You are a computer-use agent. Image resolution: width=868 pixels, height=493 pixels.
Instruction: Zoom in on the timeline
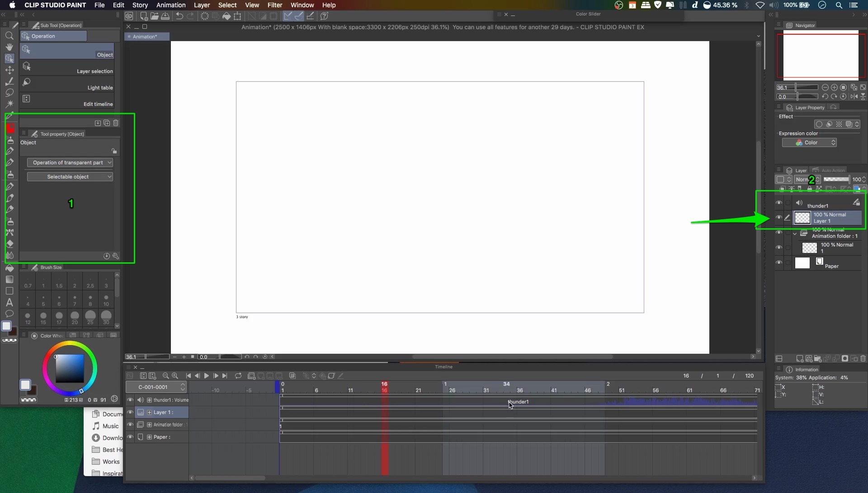175,376
